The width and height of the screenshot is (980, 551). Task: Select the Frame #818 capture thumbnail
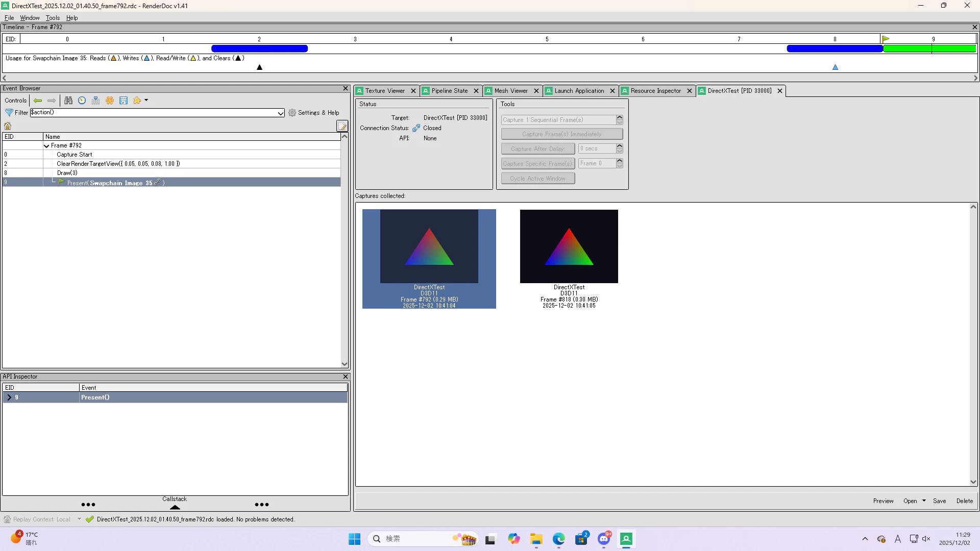(569, 246)
